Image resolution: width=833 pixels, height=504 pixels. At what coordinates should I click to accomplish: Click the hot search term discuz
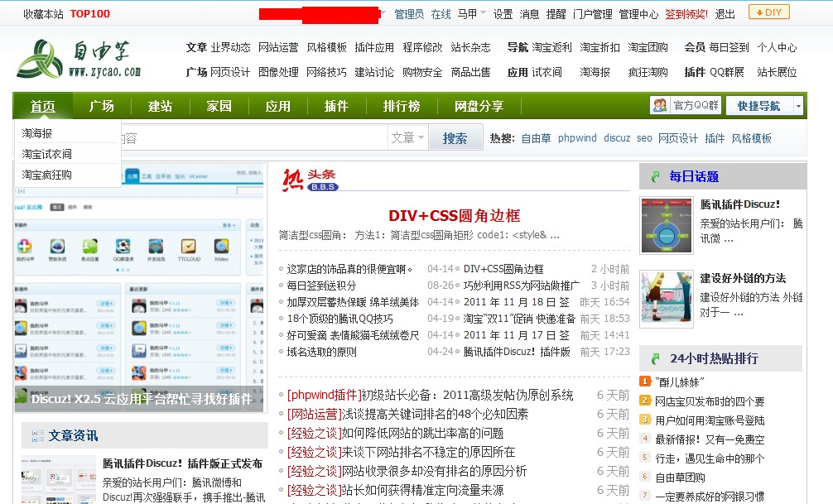(x=617, y=138)
